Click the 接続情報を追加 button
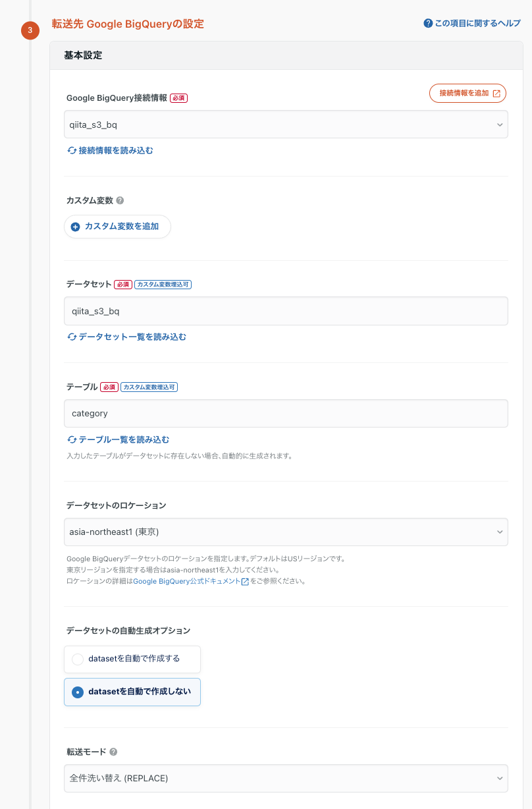The width and height of the screenshot is (532, 809). [x=467, y=93]
